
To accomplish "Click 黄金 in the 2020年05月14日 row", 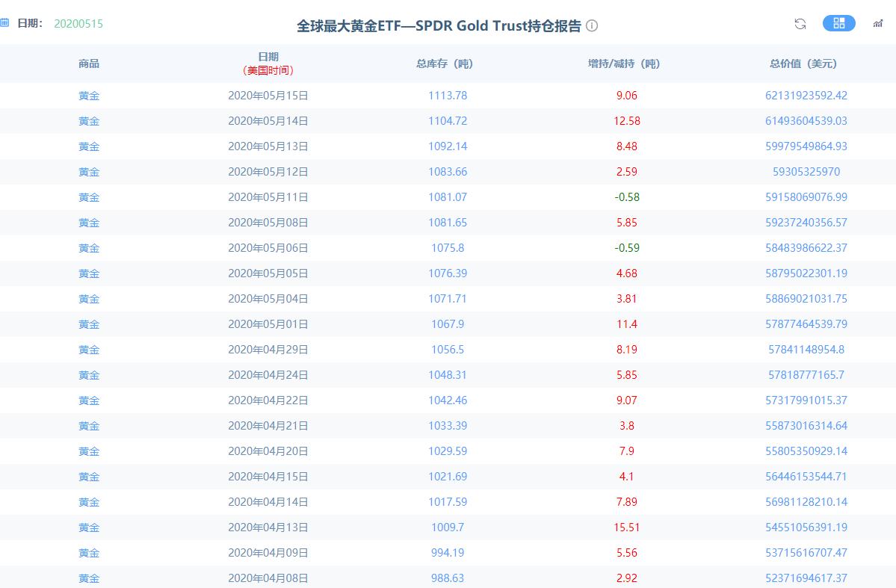I will [x=89, y=121].
